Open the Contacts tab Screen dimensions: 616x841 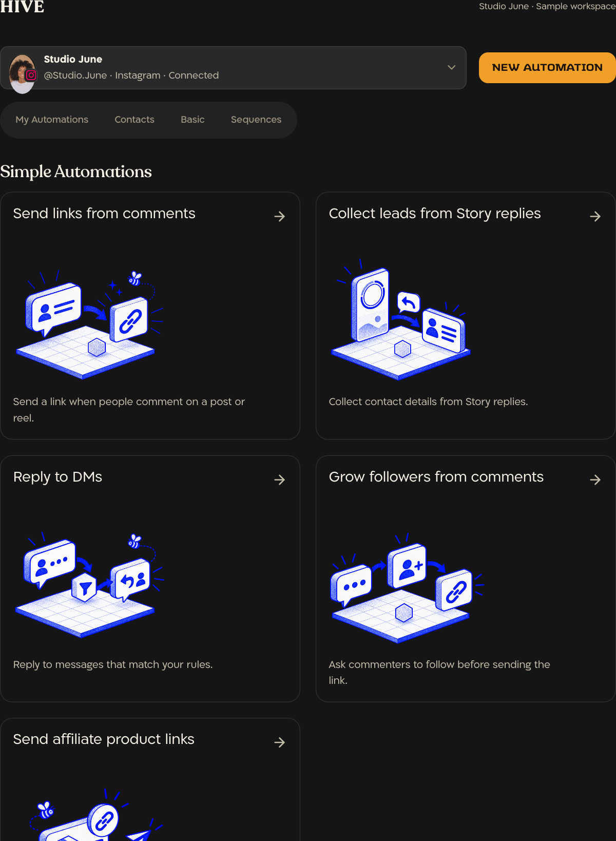pyautogui.click(x=134, y=120)
